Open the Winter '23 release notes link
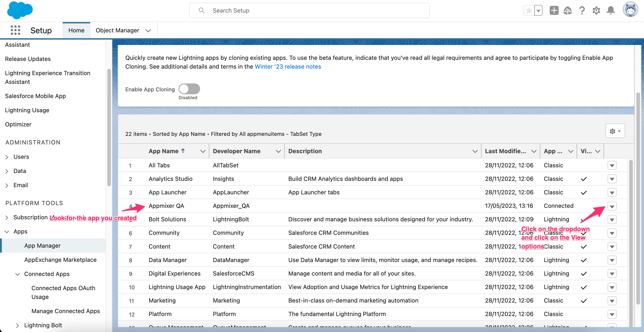Viewport: 644px width, 332px height. click(x=288, y=67)
